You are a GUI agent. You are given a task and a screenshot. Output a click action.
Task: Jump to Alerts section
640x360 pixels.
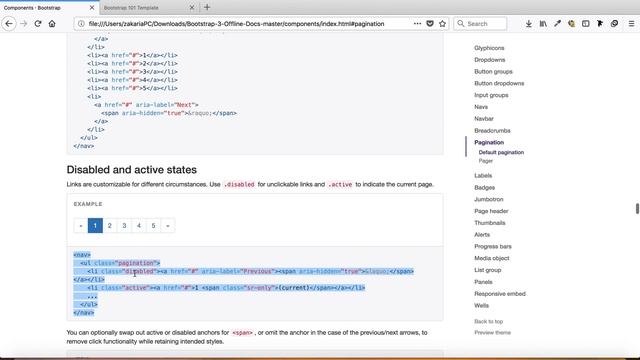(x=482, y=235)
